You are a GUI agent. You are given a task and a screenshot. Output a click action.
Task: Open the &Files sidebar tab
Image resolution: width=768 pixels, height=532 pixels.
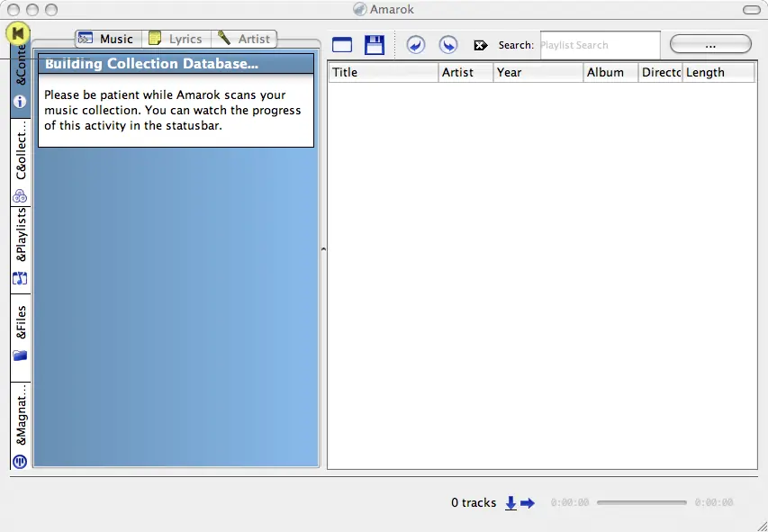coord(20,338)
